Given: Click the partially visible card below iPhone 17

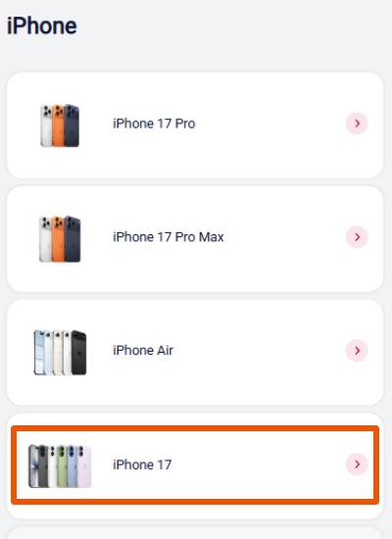Looking at the screenshot, I should [x=195, y=532].
